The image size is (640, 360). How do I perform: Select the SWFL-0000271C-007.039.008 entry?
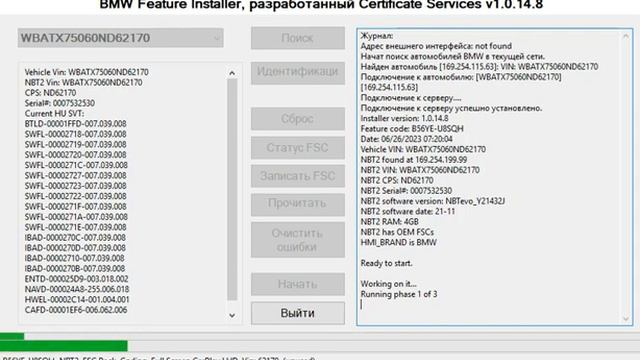click(76, 165)
